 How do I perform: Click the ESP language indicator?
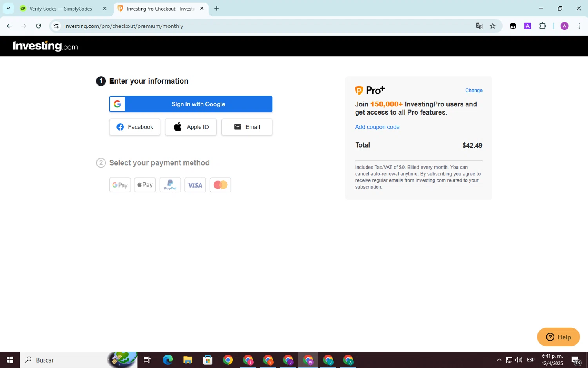(531, 360)
